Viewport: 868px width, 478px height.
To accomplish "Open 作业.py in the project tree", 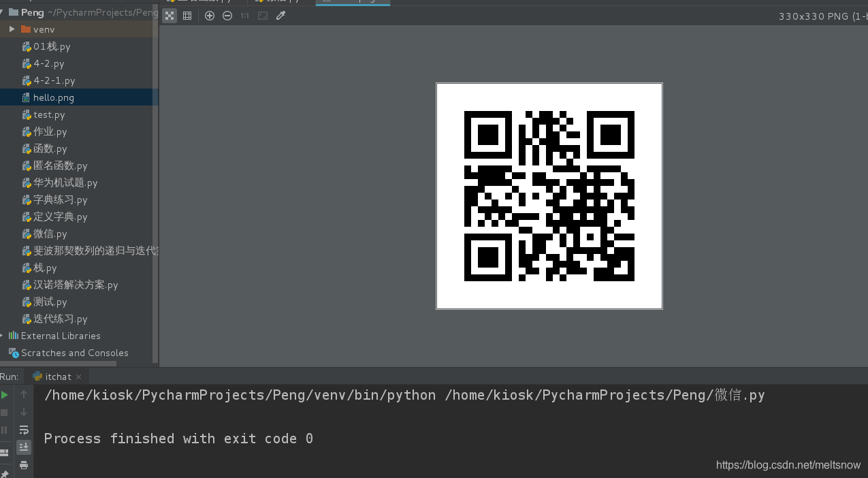I will point(50,131).
